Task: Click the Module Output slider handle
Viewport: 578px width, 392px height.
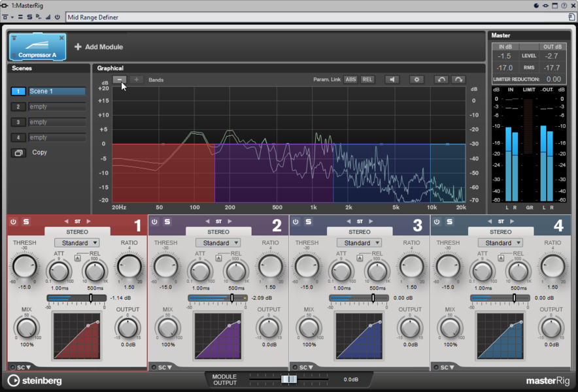Action: [288, 380]
